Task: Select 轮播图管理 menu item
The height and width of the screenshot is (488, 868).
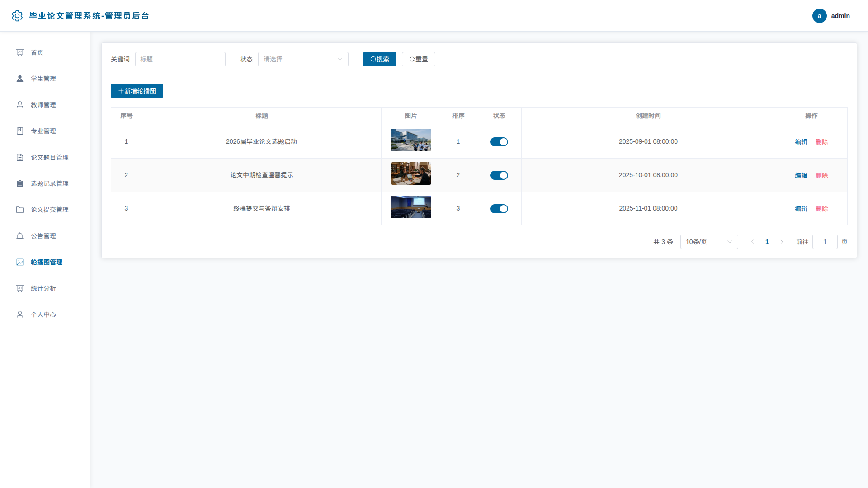Action: [45, 262]
